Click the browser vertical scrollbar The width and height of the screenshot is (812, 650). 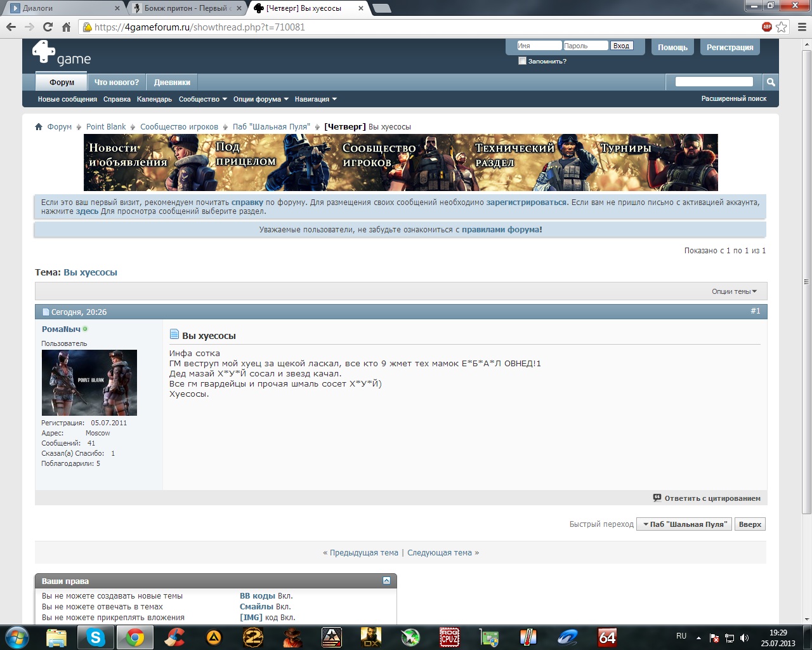click(x=806, y=279)
